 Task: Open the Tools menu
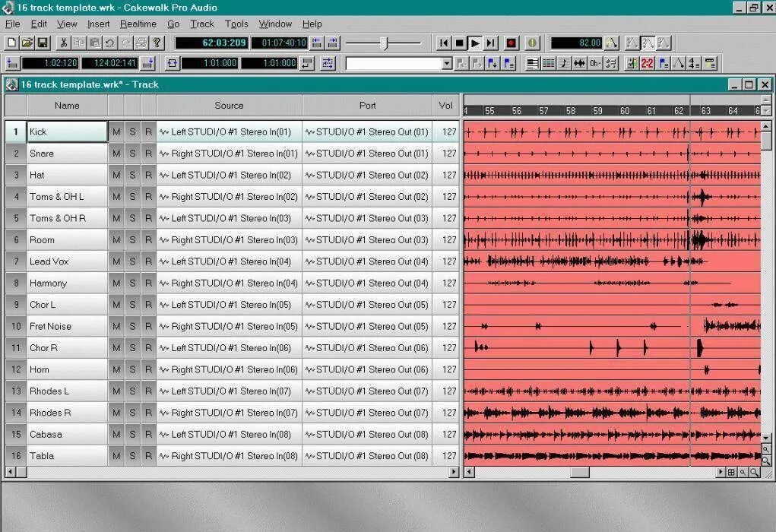[x=236, y=24]
